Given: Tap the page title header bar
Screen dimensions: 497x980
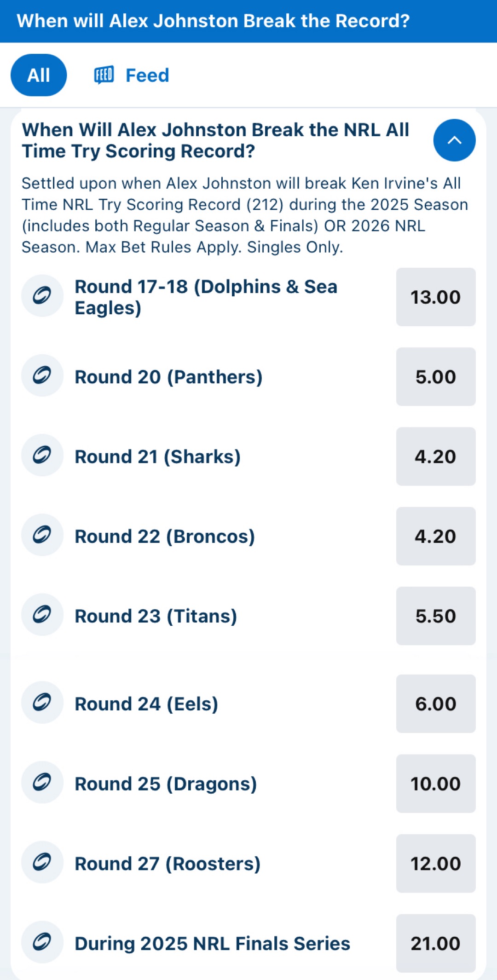Looking at the screenshot, I should (x=248, y=21).
